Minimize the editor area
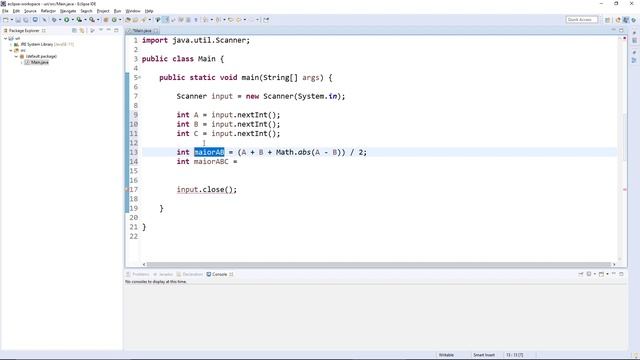The width and height of the screenshot is (640, 360). coord(613,30)
